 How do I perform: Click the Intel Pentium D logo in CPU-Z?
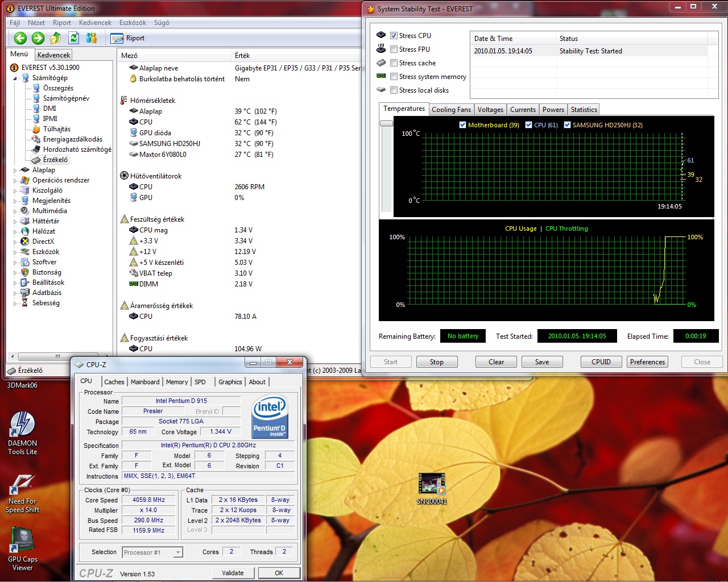click(x=270, y=417)
